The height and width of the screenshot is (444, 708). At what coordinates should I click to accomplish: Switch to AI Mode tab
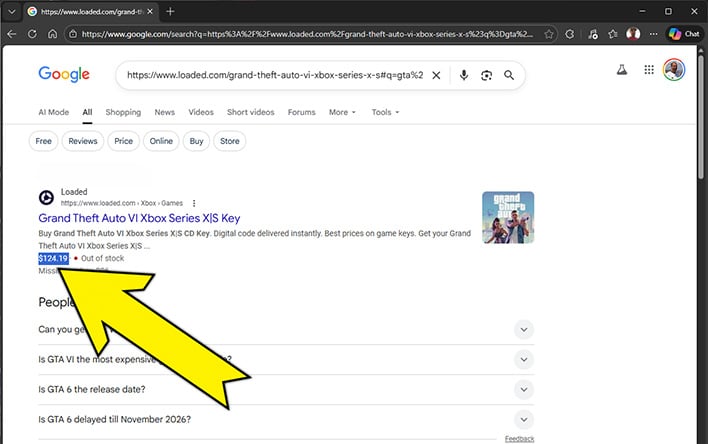click(x=54, y=112)
